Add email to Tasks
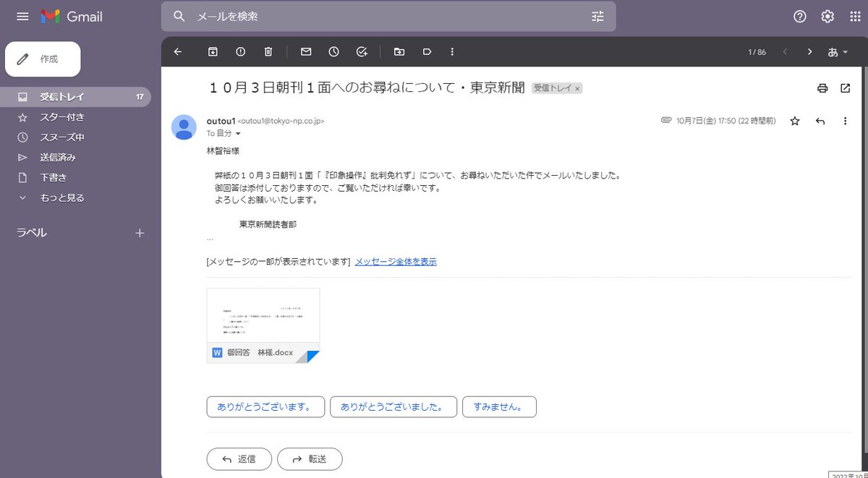The height and width of the screenshot is (478, 868). coord(362,51)
